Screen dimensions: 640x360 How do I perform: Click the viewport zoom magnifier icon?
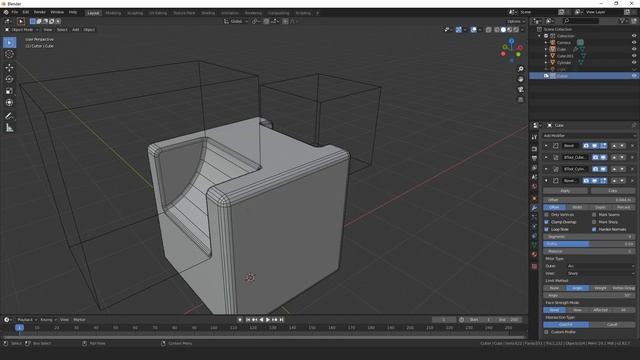click(x=520, y=69)
